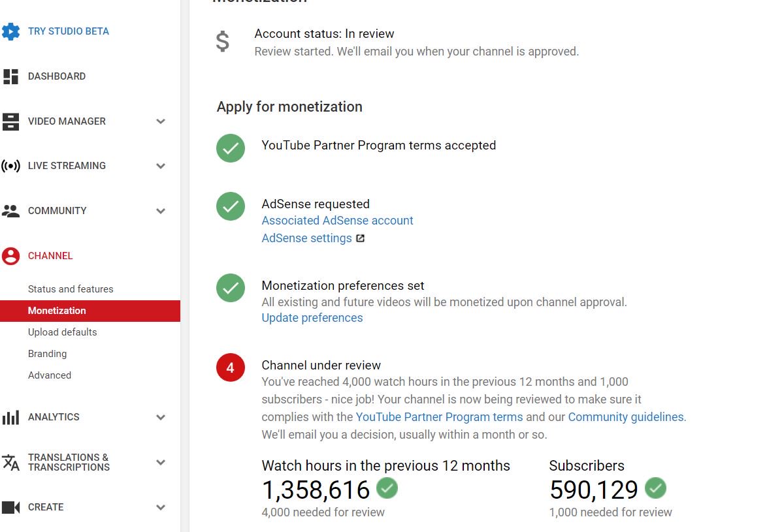This screenshot has height=532, width=767.
Task: Expand the Analytics section chevron
Action: pos(161,417)
